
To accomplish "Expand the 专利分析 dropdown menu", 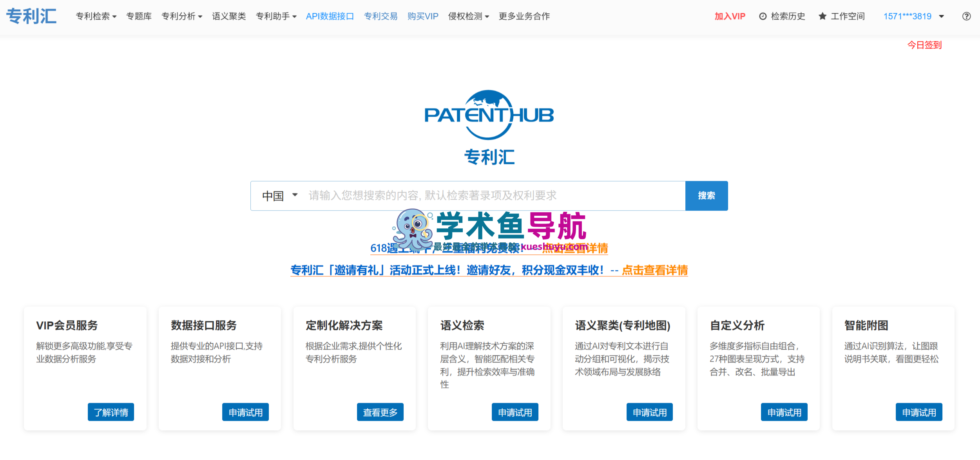I will click(182, 16).
